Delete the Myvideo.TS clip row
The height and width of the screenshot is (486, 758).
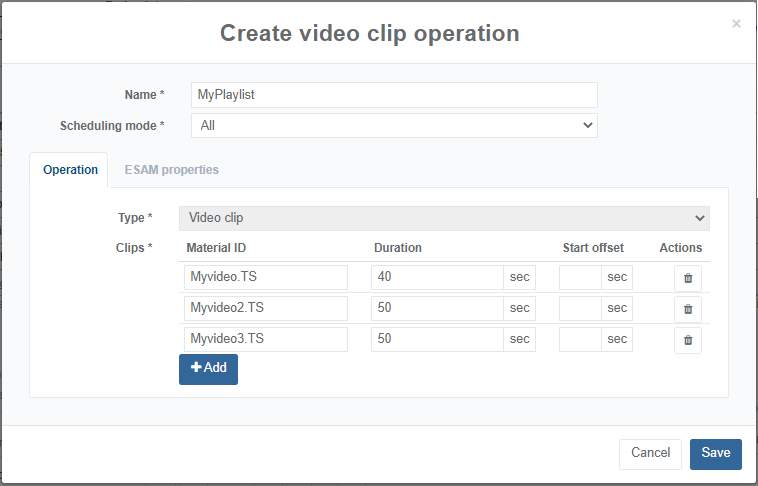(687, 278)
